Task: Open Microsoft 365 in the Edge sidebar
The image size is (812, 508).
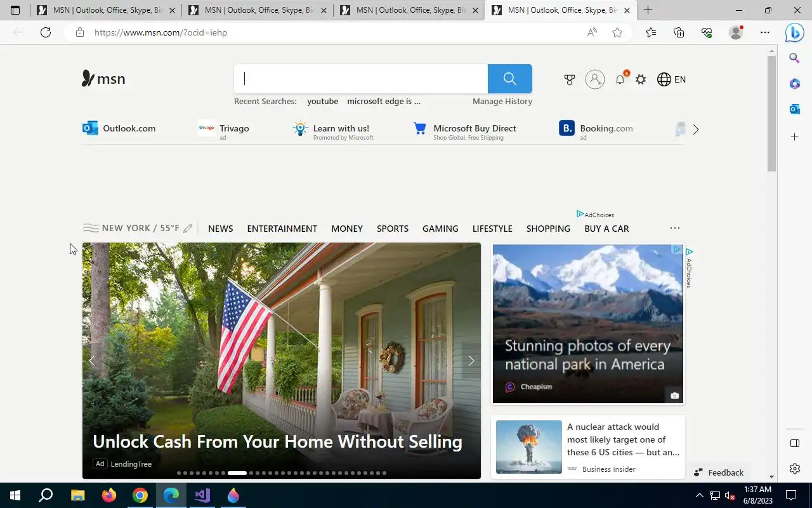Action: tap(794, 84)
